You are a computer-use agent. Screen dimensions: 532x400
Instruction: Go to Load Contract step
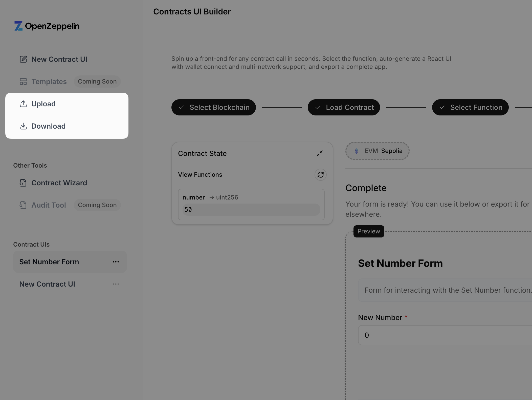(344, 107)
